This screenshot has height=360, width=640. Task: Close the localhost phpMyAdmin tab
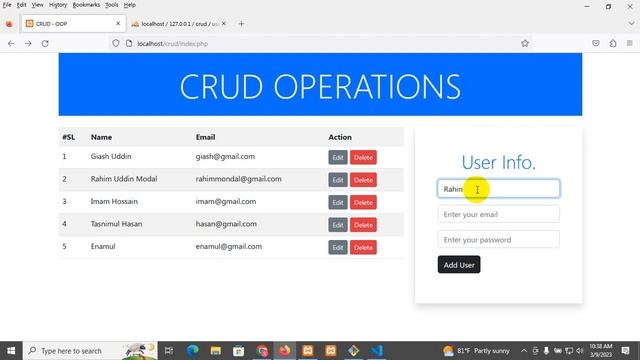[x=224, y=24]
